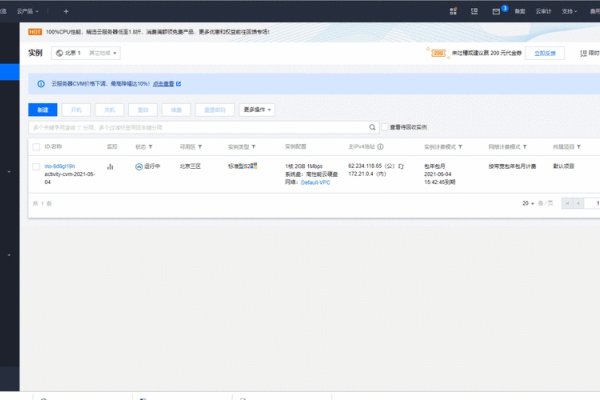
Task: Open the 其它地域 region dropdown
Action: tap(103, 53)
